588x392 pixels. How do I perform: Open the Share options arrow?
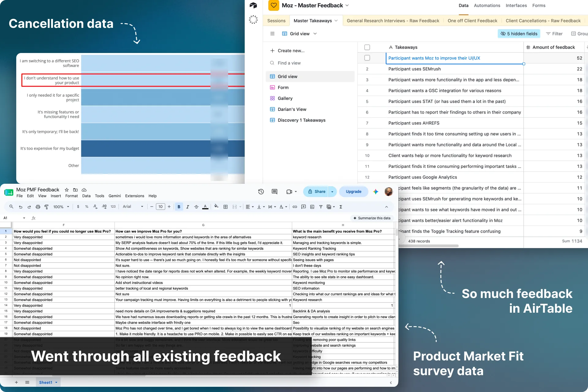point(332,192)
